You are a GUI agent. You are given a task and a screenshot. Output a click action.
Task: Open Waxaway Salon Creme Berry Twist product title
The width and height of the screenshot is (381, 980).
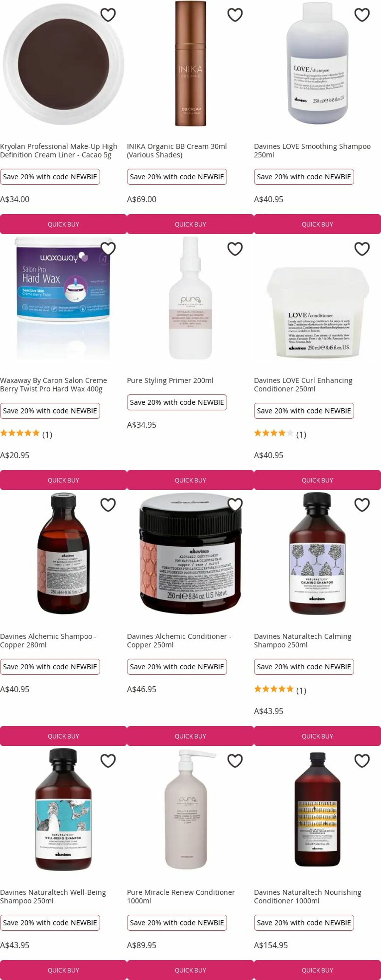(x=54, y=384)
